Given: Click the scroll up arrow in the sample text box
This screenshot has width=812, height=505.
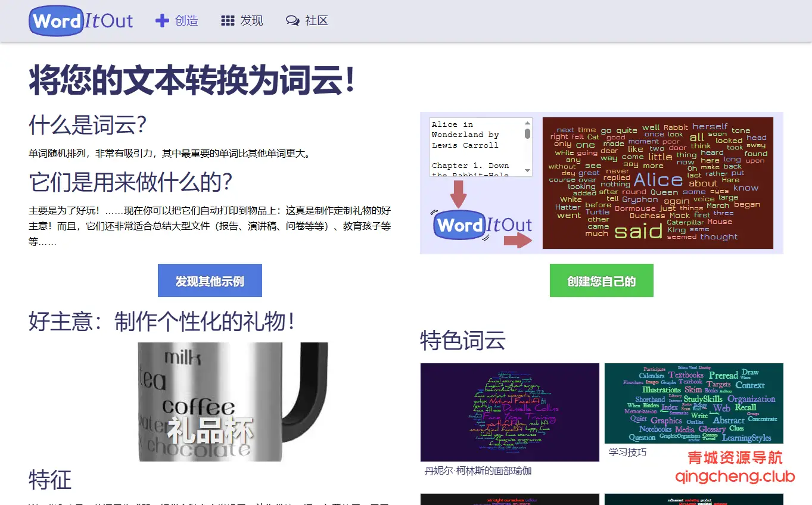Looking at the screenshot, I should pyautogui.click(x=527, y=123).
